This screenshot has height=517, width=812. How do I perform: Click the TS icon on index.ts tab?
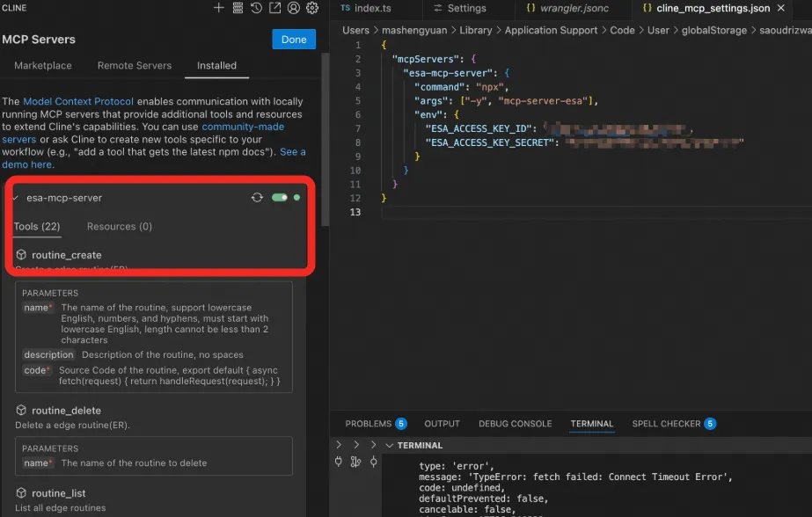[x=346, y=8]
